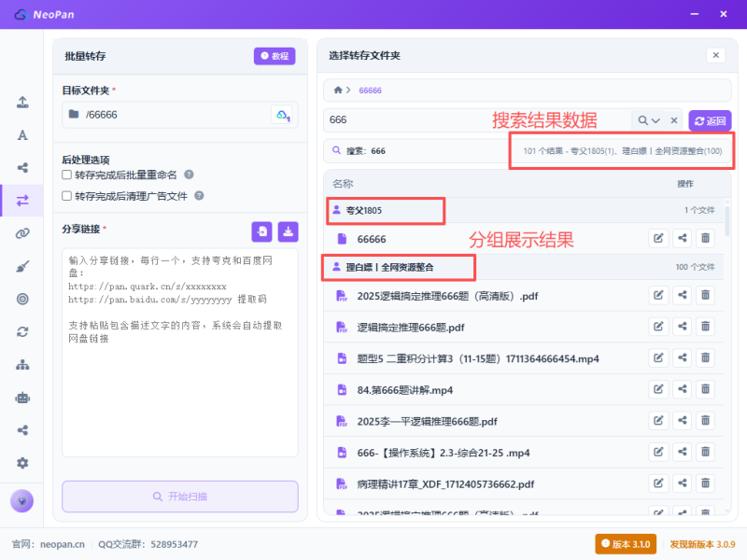Open settings via the sidebar gear icon
Image resolution: width=747 pixels, height=560 pixels.
pyautogui.click(x=22, y=463)
